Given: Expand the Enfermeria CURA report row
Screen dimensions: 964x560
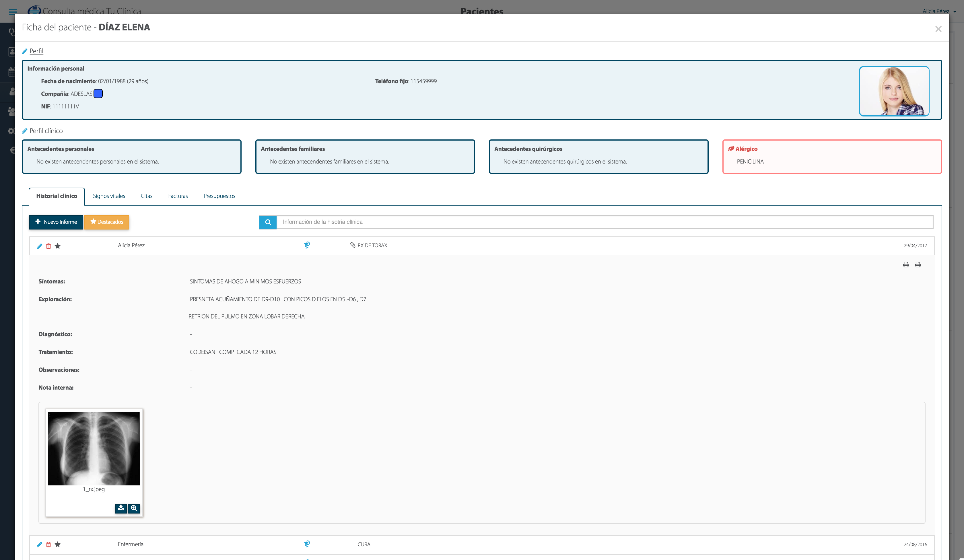Looking at the screenshot, I should click(364, 544).
